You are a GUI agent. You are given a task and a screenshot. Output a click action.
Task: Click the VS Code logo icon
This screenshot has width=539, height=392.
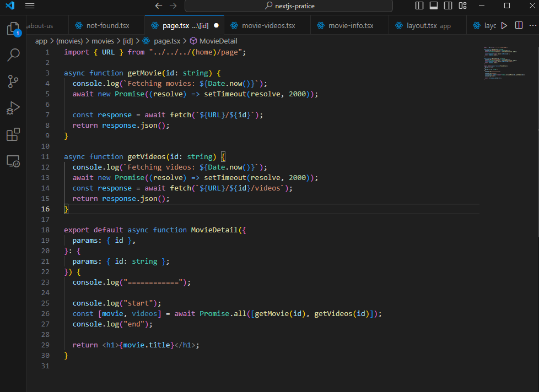(10, 6)
